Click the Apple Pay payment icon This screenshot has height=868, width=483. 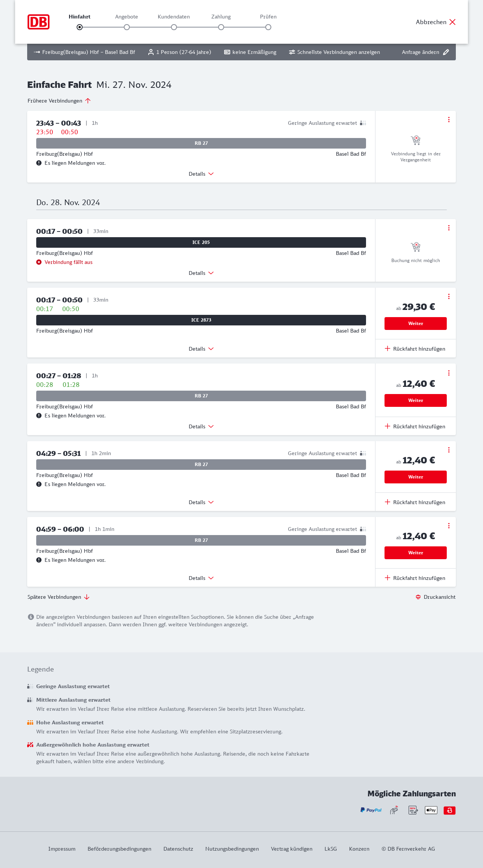tap(431, 810)
